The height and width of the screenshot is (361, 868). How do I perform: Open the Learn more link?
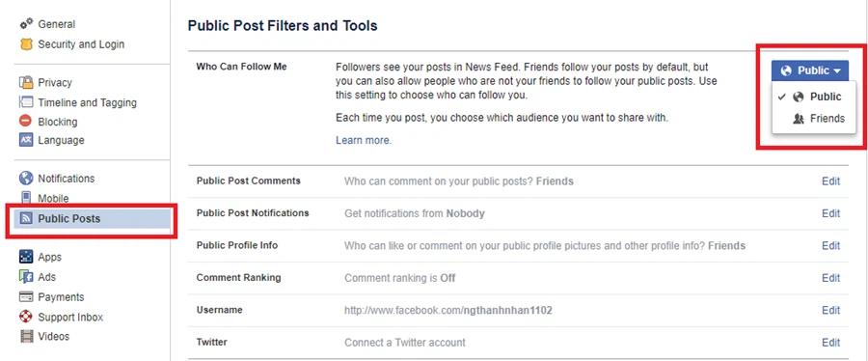point(364,141)
